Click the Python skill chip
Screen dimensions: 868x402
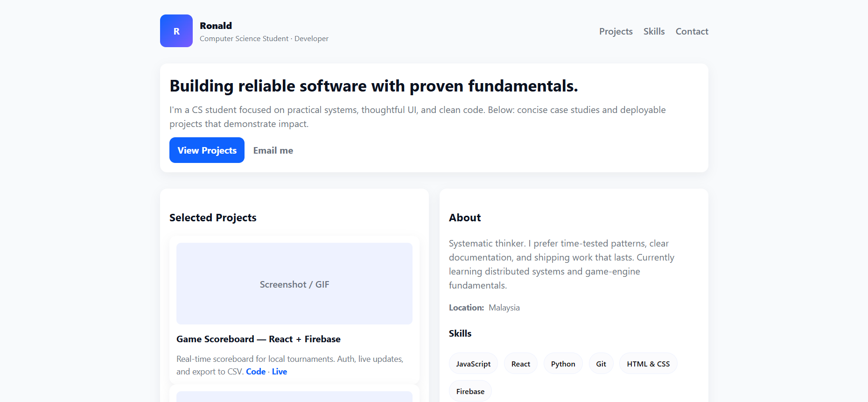pos(563,364)
